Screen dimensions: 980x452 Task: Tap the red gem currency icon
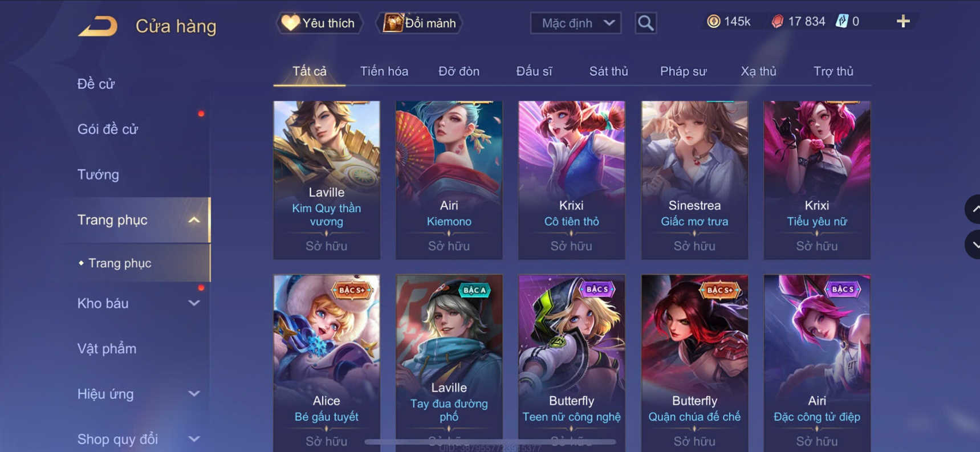[x=777, y=22]
